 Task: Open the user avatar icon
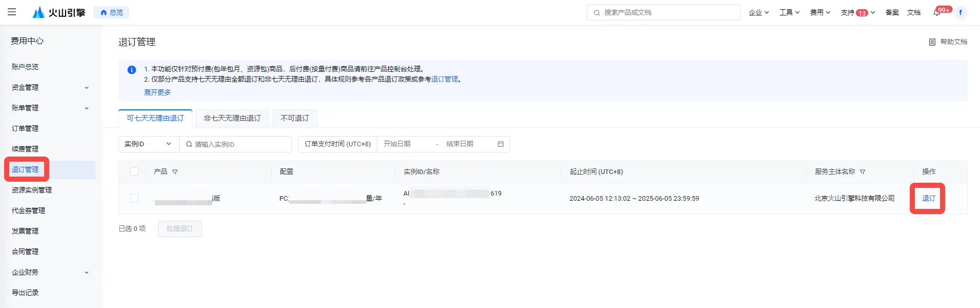point(961,12)
